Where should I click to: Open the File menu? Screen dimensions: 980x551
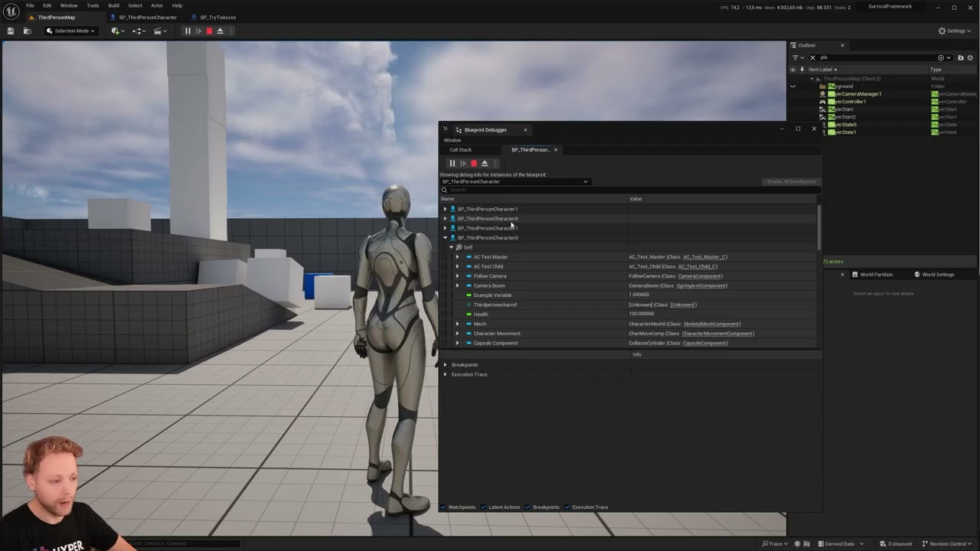point(30,5)
